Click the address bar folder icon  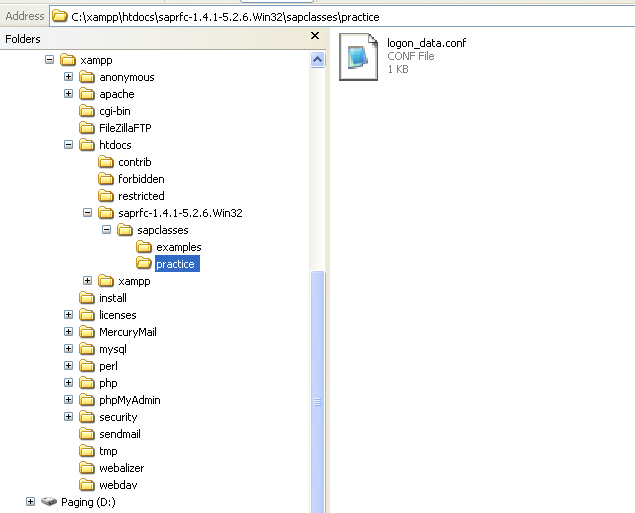[x=60, y=16]
